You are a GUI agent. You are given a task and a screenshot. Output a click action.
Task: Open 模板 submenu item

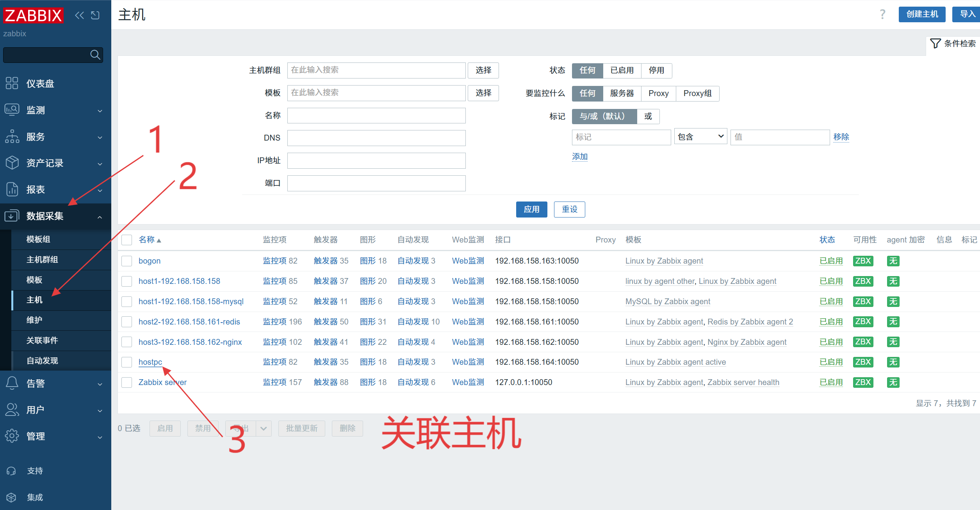click(x=61, y=280)
